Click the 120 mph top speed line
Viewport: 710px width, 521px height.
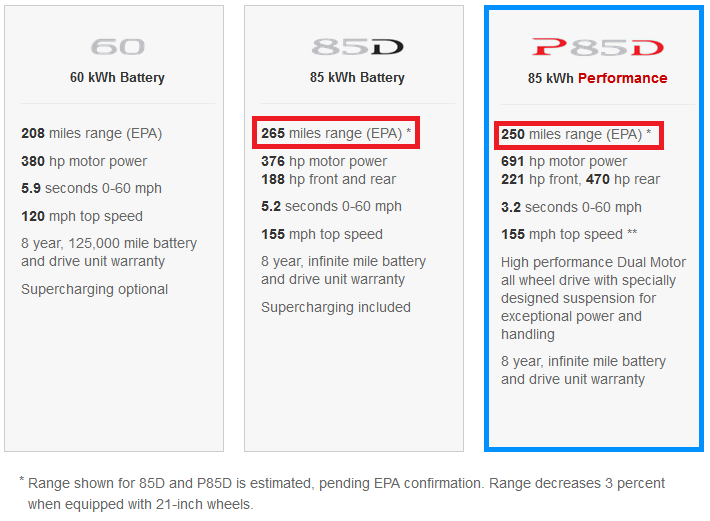(x=82, y=216)
